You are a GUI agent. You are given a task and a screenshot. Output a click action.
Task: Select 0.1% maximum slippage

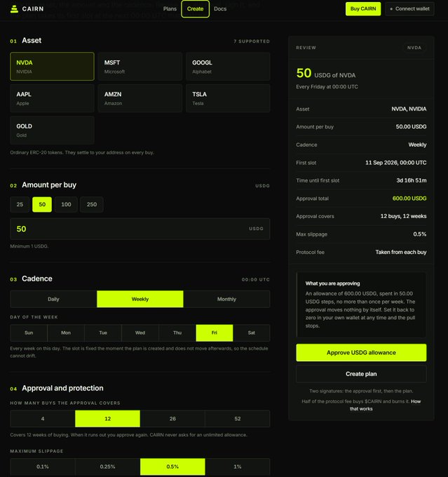[43, 466]
